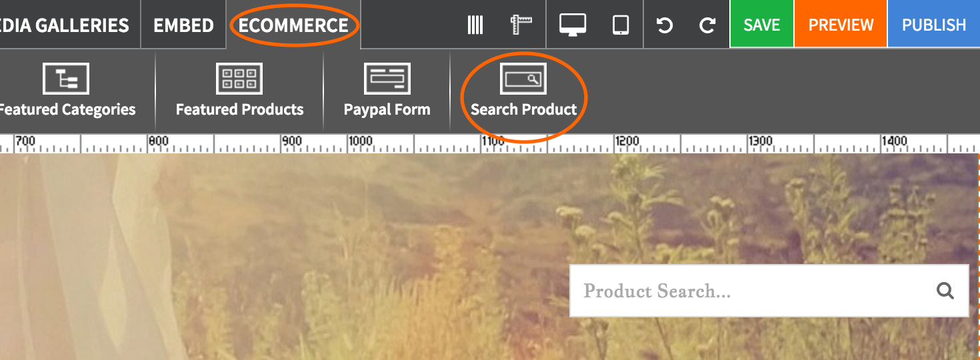Click inside the Product Search field
Viewport: 980px width, 360px height.
[747, 291]
